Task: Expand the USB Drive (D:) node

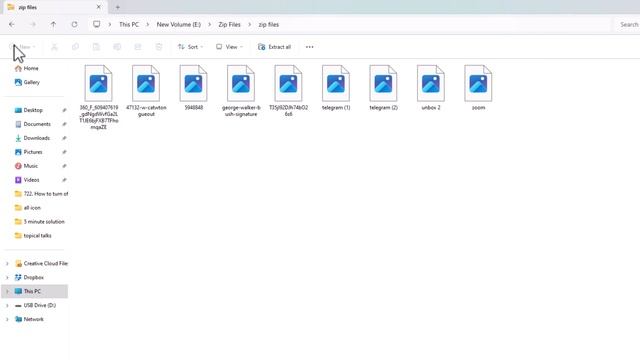Action: tap(7, 305)
